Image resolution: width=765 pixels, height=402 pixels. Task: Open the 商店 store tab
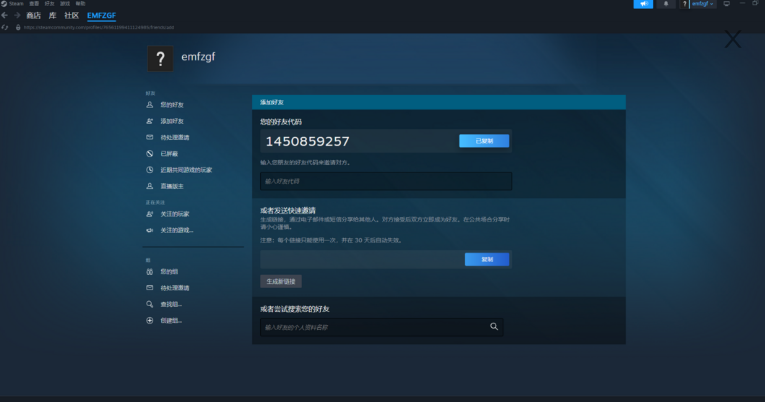33,16
